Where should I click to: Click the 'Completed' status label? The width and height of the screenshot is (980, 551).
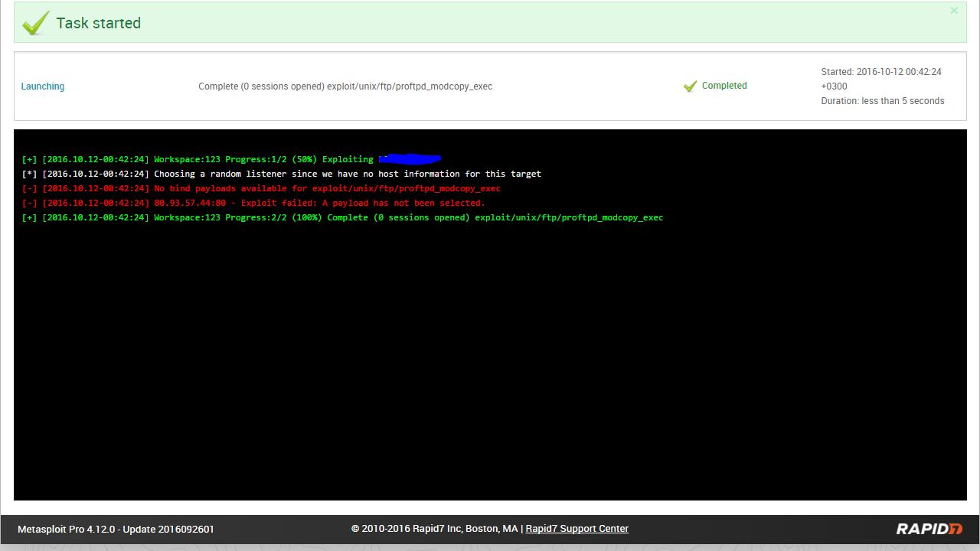[x=724, y=86]
